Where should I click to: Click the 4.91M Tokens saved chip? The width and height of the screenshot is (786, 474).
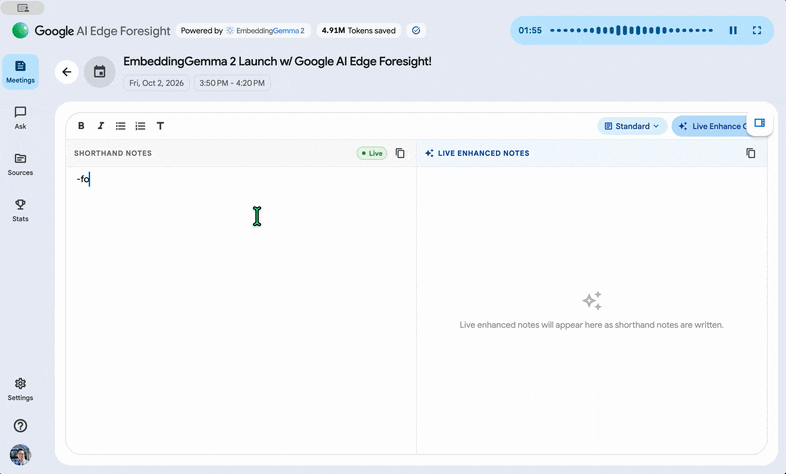click(358, 31)
